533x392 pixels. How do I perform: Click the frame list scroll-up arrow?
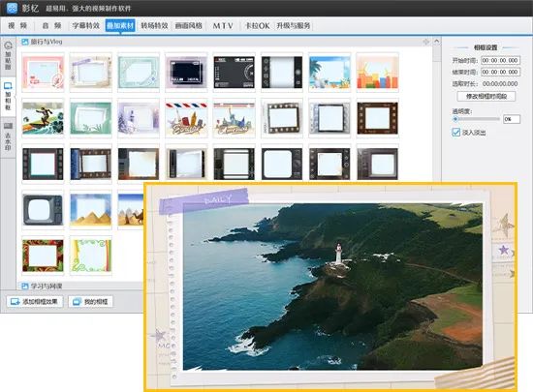click(x=437, y=42)
